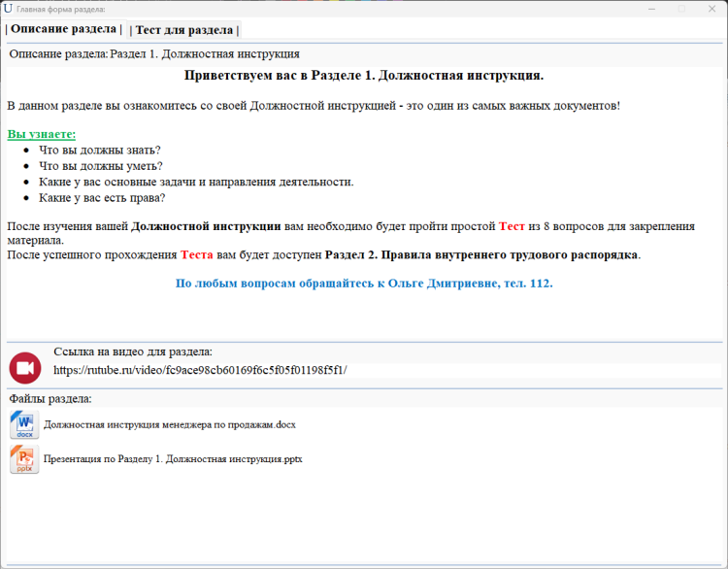Close the Главная форма раздела window
Screen dimensions: 728x569
tap(713, 9)
